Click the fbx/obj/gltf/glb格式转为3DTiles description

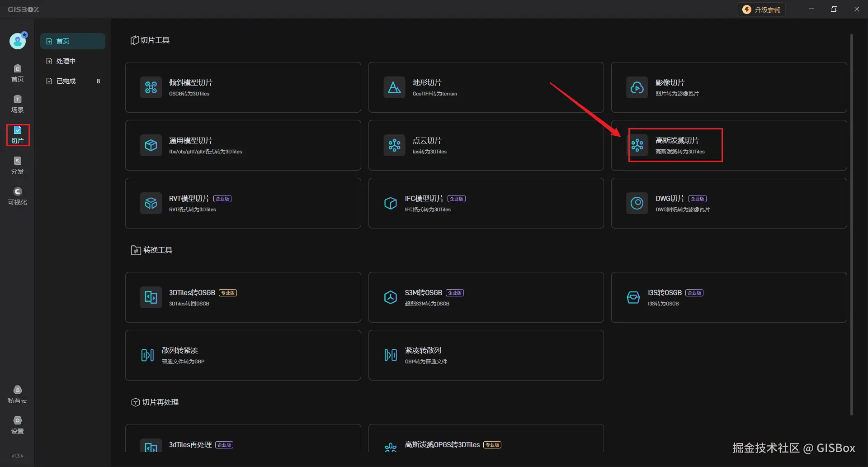[x=206, y=152]
